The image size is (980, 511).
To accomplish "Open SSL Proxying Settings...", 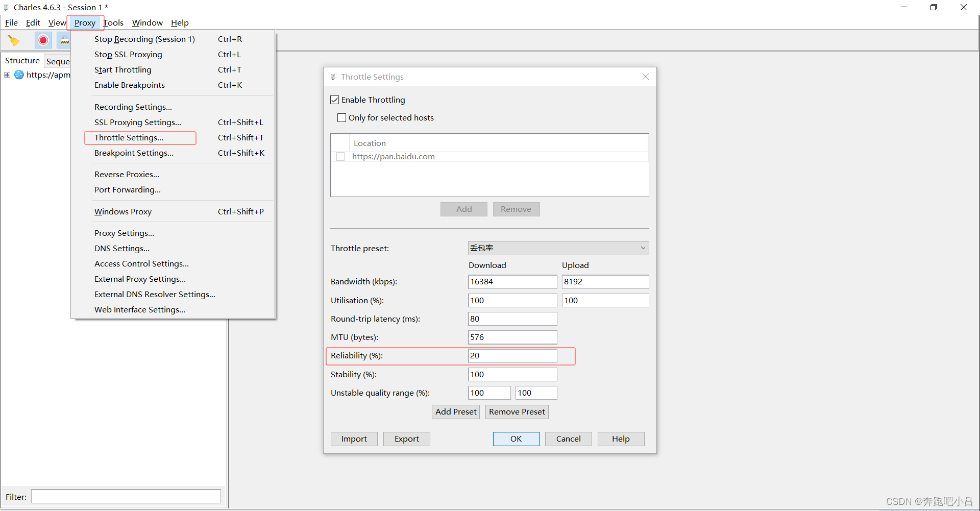I will pos(173,123).
